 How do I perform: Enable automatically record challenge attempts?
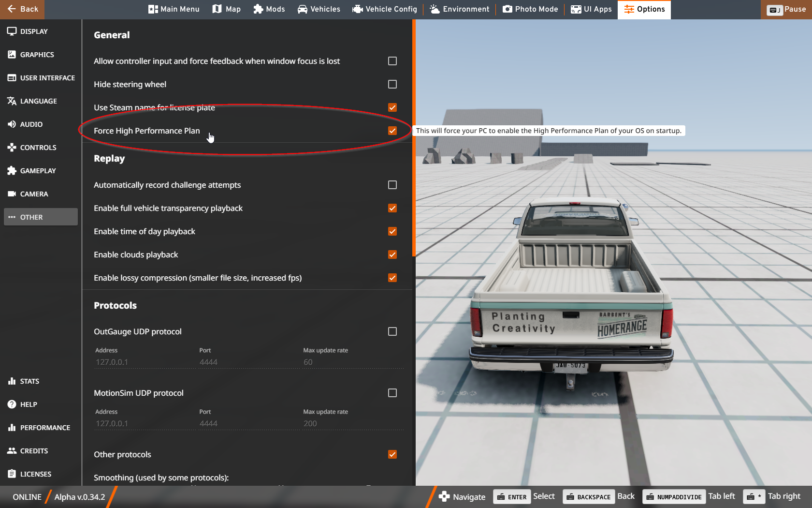coord(392,185)
